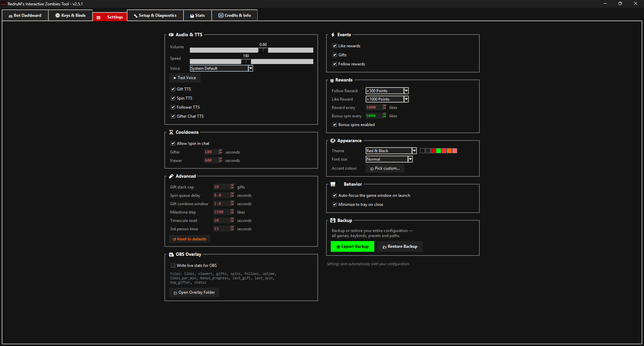The height and width of the screenshot is (346, 644).
Task: Click the palette icon on Pick custom button
Action: tap(372, 169)
